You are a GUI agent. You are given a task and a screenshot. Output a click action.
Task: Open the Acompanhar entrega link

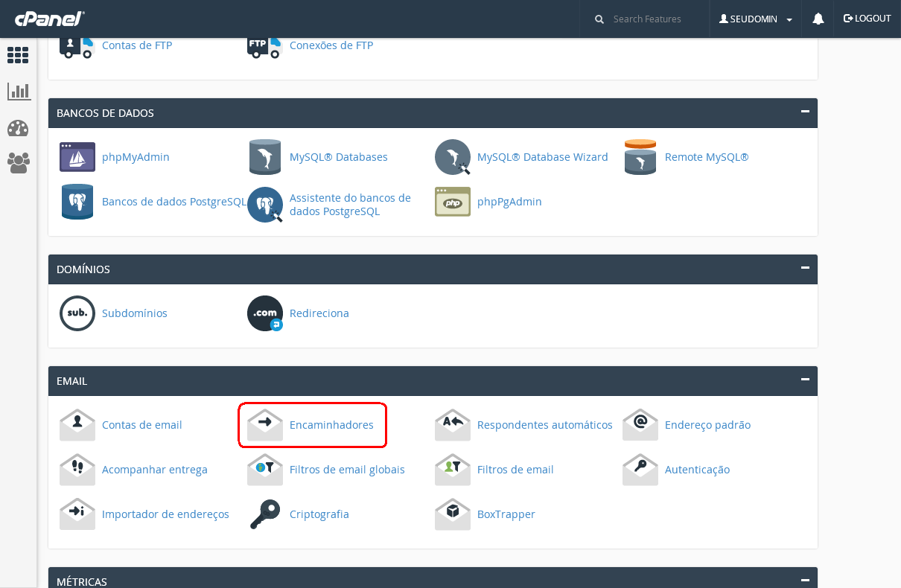click(x=155, y=470)
